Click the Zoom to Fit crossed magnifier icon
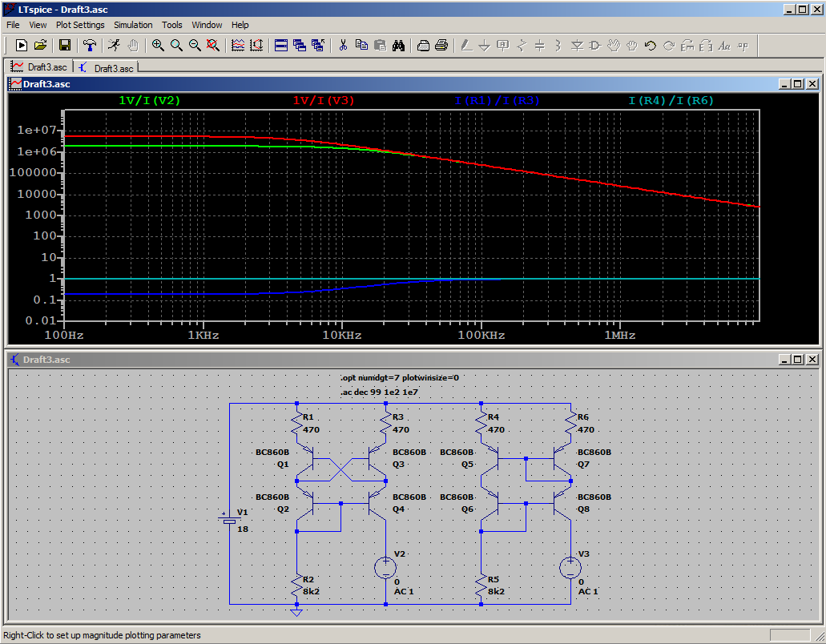Screen dimensions: 826x644 click(213, 46)
